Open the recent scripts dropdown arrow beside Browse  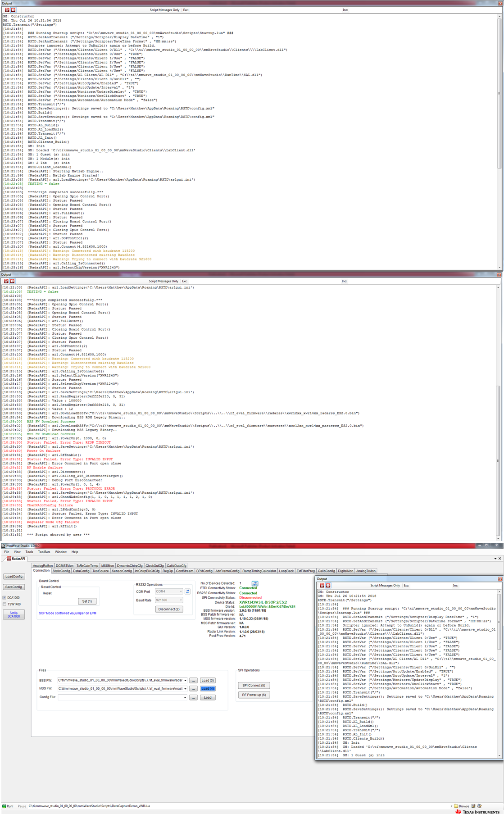[451, 806]
